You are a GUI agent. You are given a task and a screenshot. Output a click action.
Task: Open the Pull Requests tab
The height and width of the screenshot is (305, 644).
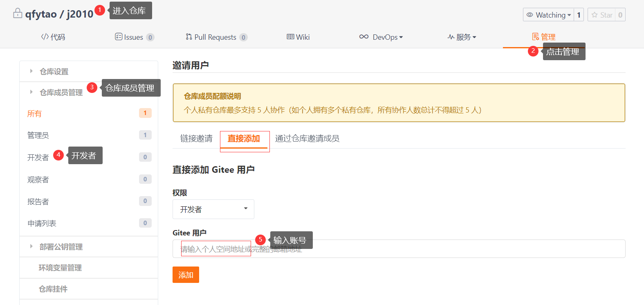click(217, 37)
